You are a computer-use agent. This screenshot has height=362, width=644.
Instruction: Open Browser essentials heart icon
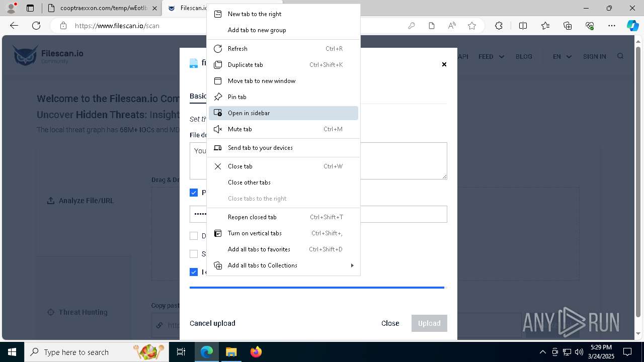point(590,26)
